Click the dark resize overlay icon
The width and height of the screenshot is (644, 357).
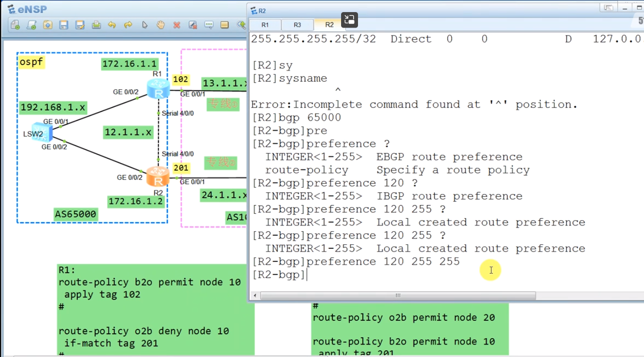(x=349, y=20)
